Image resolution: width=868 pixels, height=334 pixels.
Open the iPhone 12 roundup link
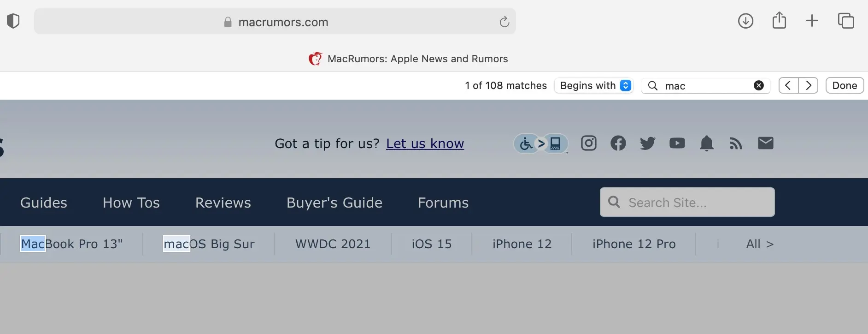[522, 244]
